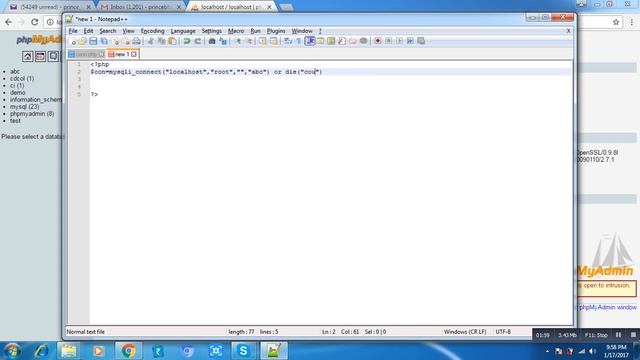Click the Copy toolbar icon

[x=162, y=41]
